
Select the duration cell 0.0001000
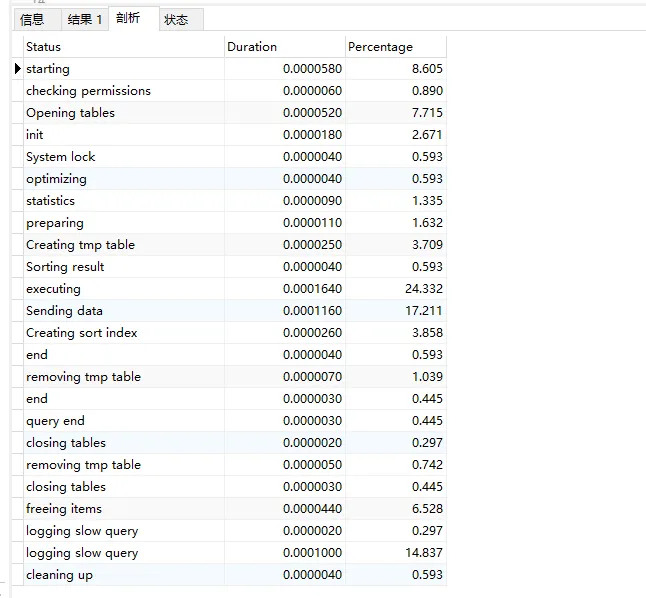(285, 553)
